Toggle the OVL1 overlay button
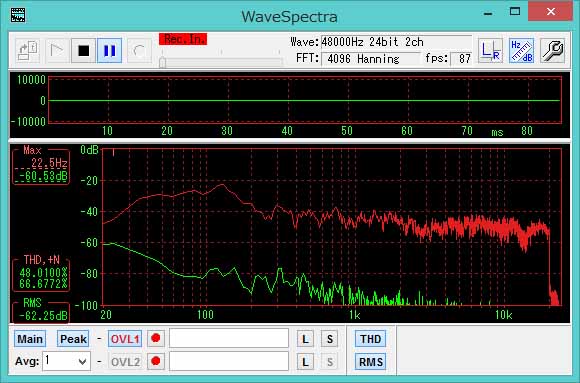The height and width of the screenshot is (383, 580). point(125,339)
